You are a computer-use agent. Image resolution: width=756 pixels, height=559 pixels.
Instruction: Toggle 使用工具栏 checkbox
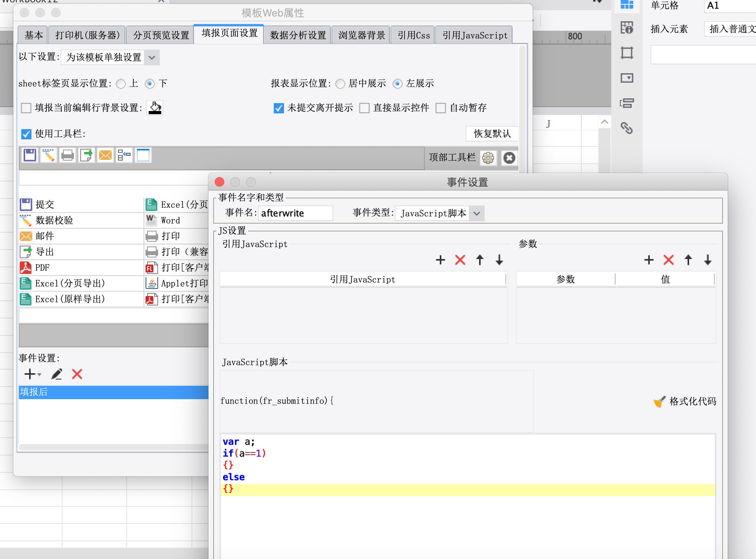click(26, 134)
